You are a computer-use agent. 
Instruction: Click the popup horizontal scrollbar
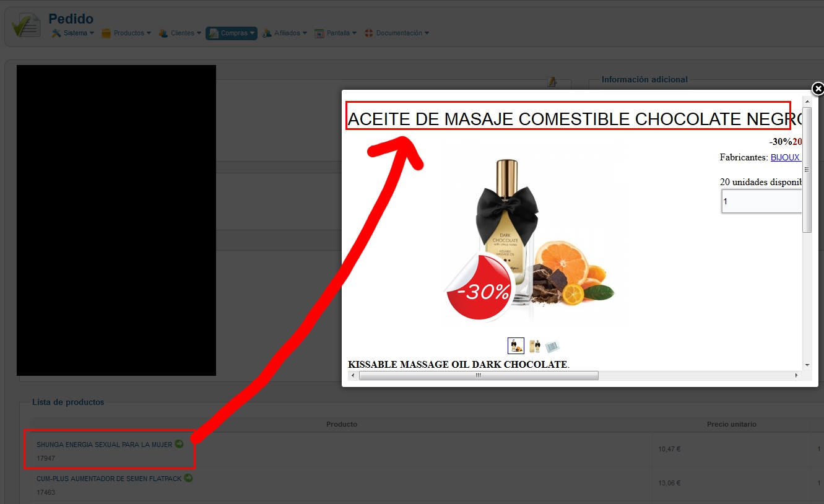(479, 375)
